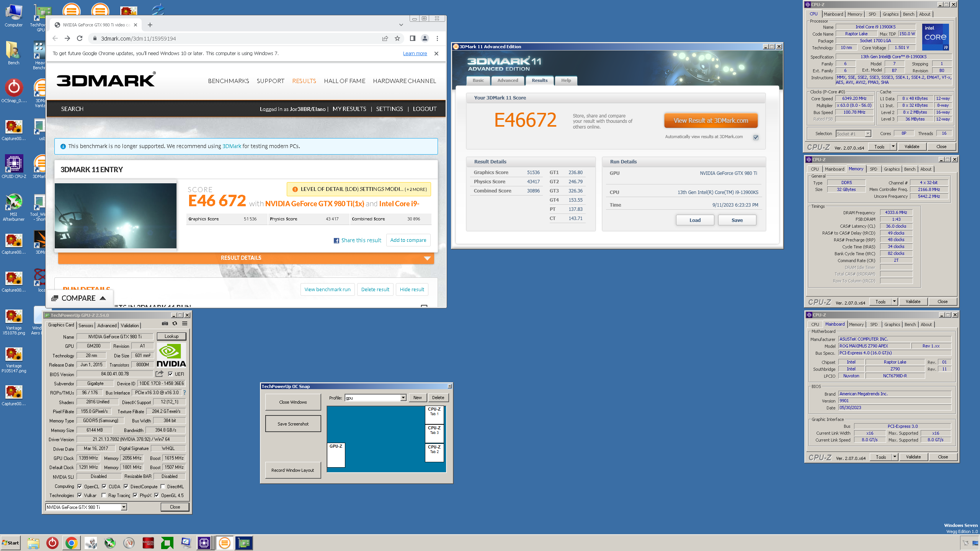Toggle automatically view results at 3DMark.com checkbox

pyautogui.click(x=756, y=137)
